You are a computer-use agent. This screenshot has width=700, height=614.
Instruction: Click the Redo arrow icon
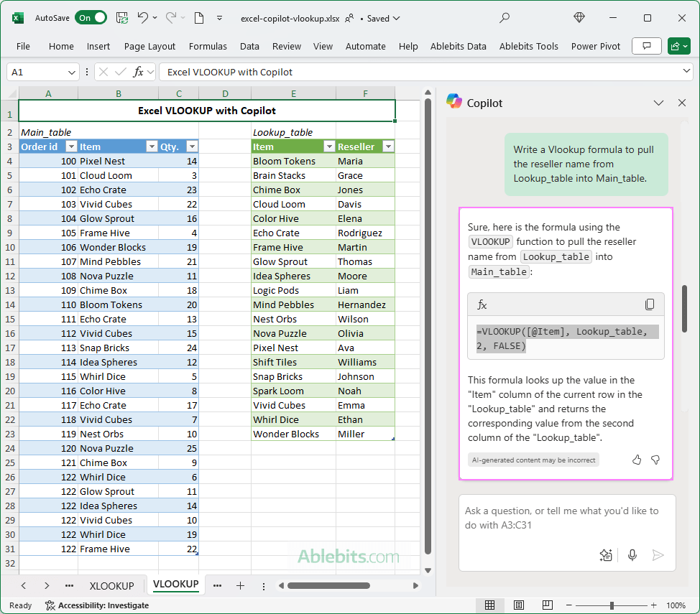click(171, 18)
